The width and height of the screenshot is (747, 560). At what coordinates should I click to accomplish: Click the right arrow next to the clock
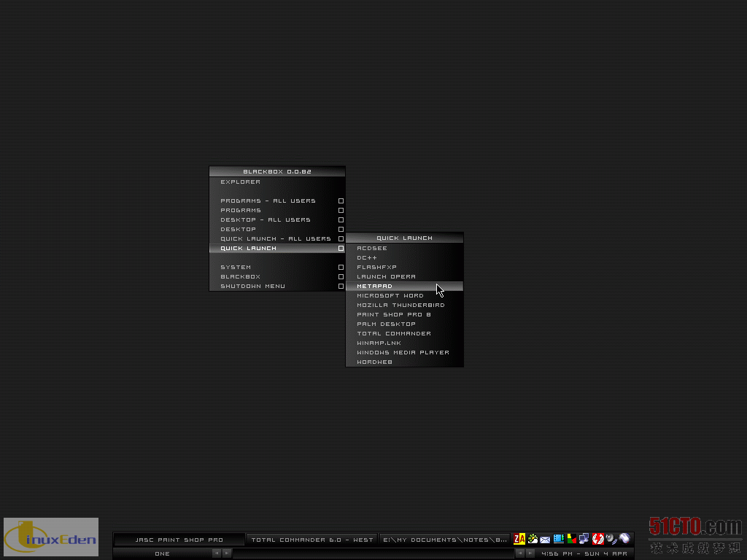pos(530,553)
